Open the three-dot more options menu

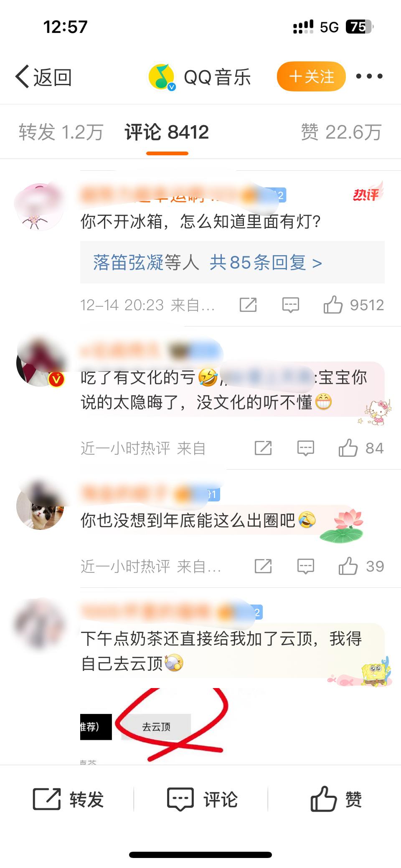[x=369, y=76]
